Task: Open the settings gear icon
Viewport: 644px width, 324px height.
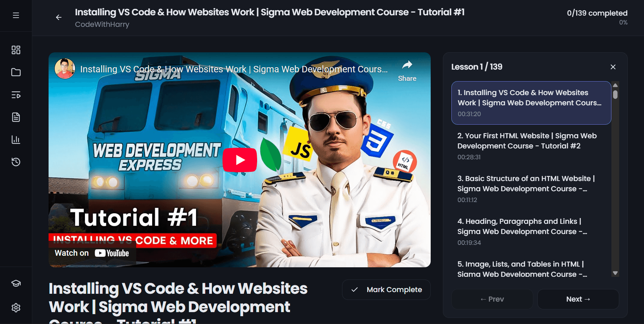Action: click(16, 308)
